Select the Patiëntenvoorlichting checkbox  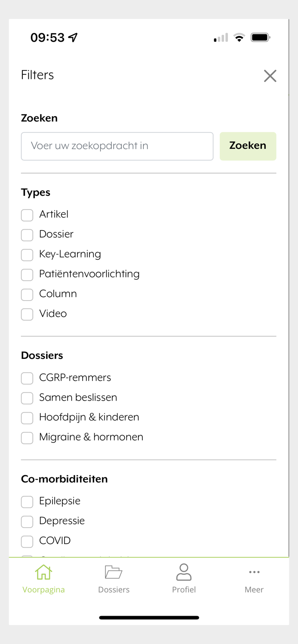click(27, 275)
